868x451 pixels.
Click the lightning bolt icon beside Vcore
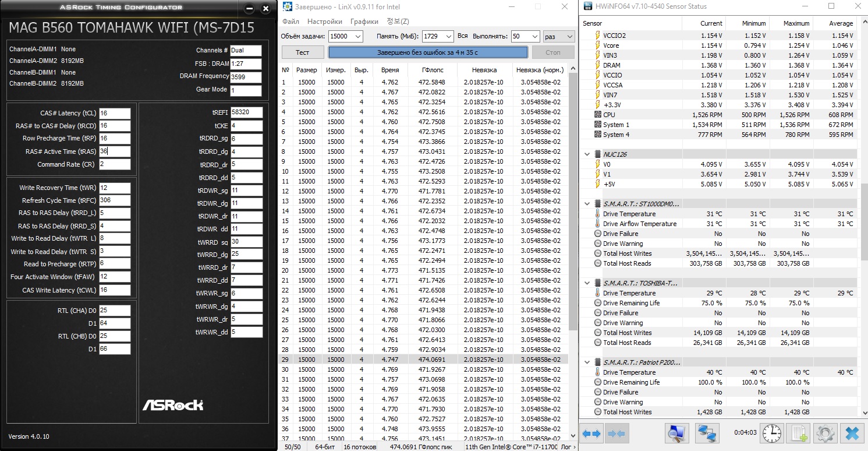pyautogui.click(x=597, y=45)
